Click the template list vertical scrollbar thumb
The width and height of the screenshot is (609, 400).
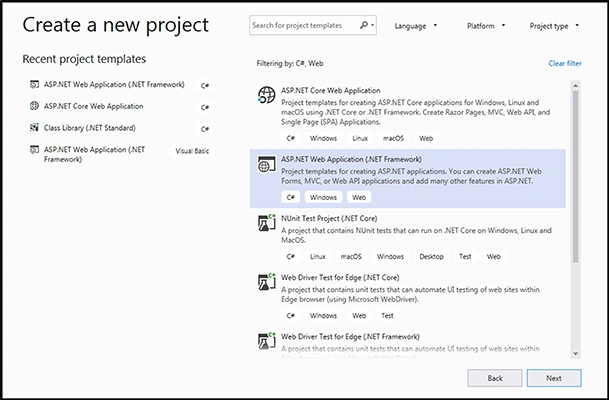click(x=575, y=177)
